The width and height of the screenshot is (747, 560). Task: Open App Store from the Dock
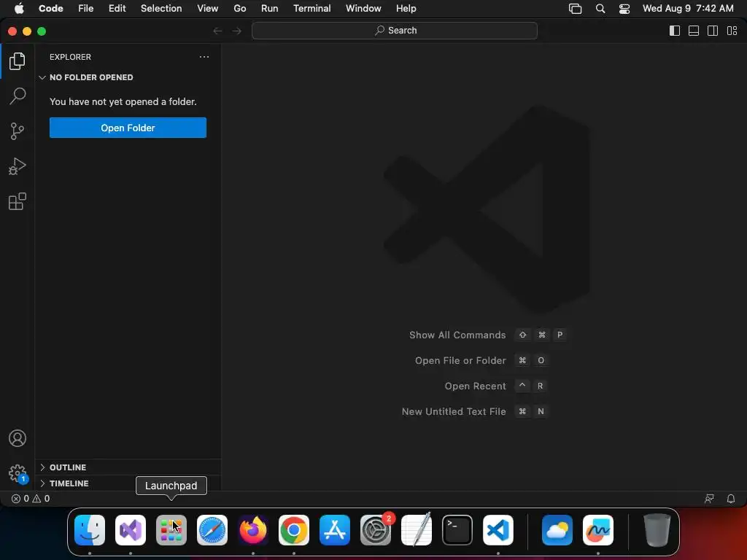point(334,530)
